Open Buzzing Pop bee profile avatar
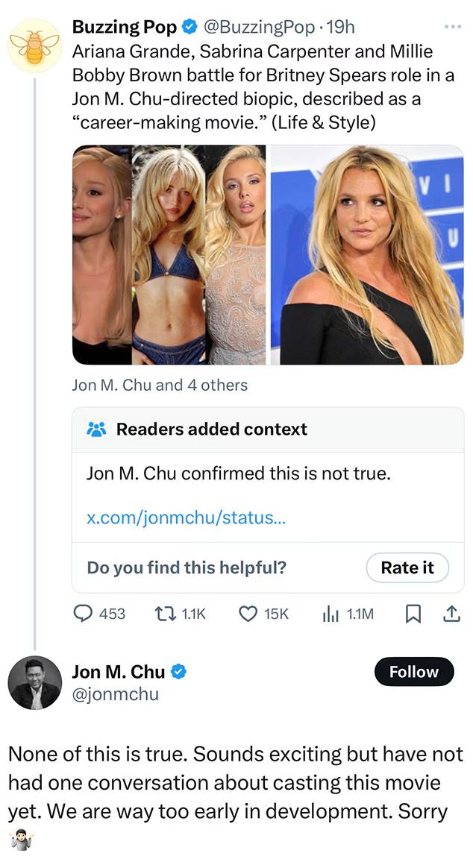 (x=34, y=46)
